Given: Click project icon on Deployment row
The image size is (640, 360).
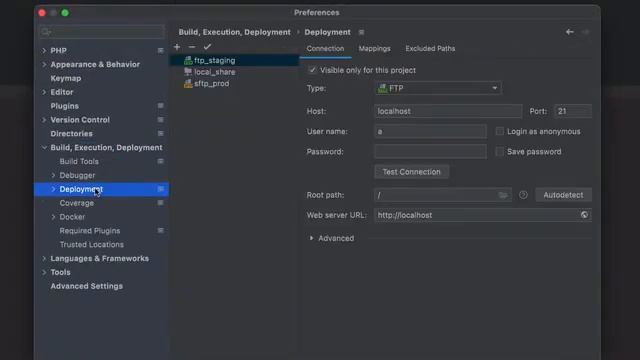Looking at the screenshot, I should pos(160,189).
